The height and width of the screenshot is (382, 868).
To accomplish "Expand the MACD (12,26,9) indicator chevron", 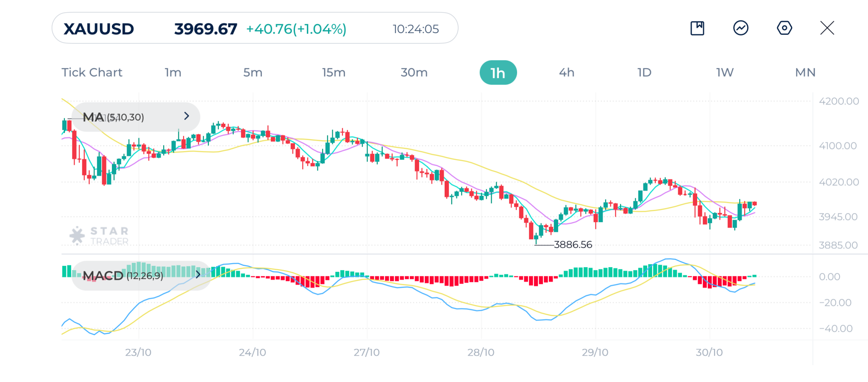I will pos(198,275).
